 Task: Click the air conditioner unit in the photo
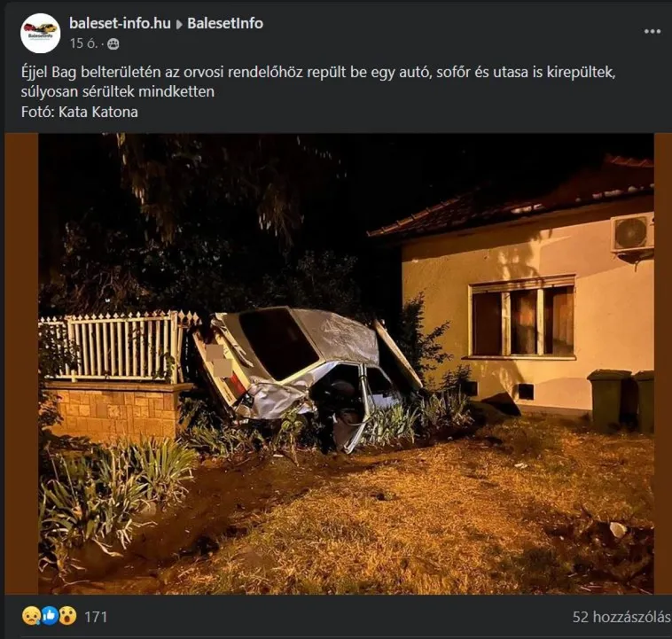[x=632, y=235]
